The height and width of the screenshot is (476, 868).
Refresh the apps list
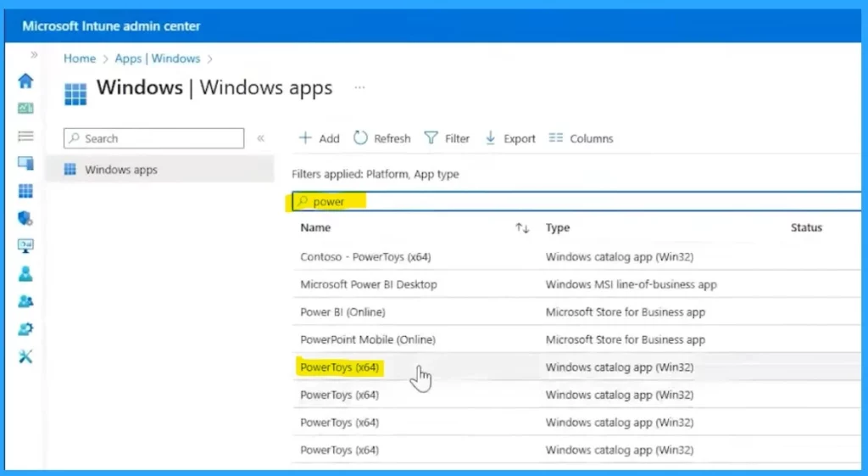(x=382, y=138)
